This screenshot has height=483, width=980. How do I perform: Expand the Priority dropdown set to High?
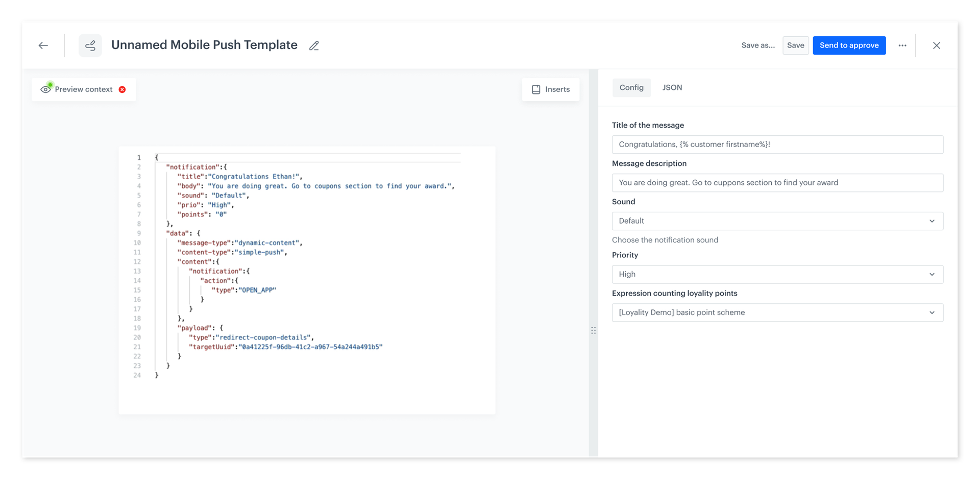[777, 274]
